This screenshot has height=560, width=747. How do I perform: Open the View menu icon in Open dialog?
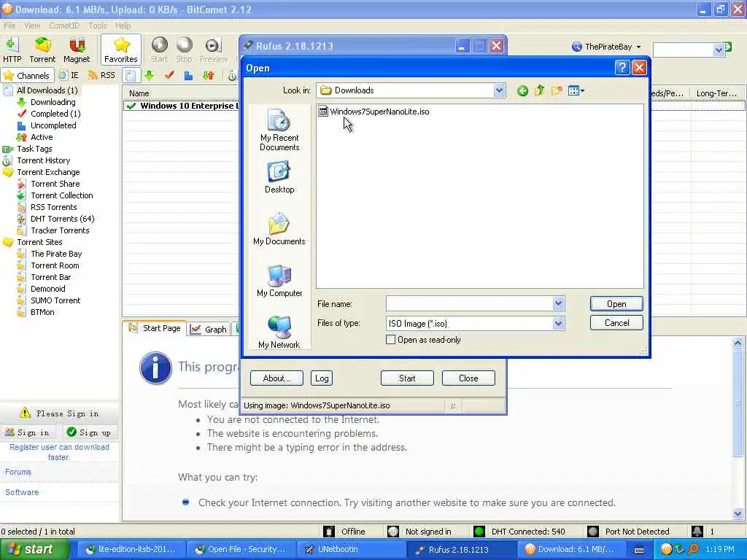576,90
